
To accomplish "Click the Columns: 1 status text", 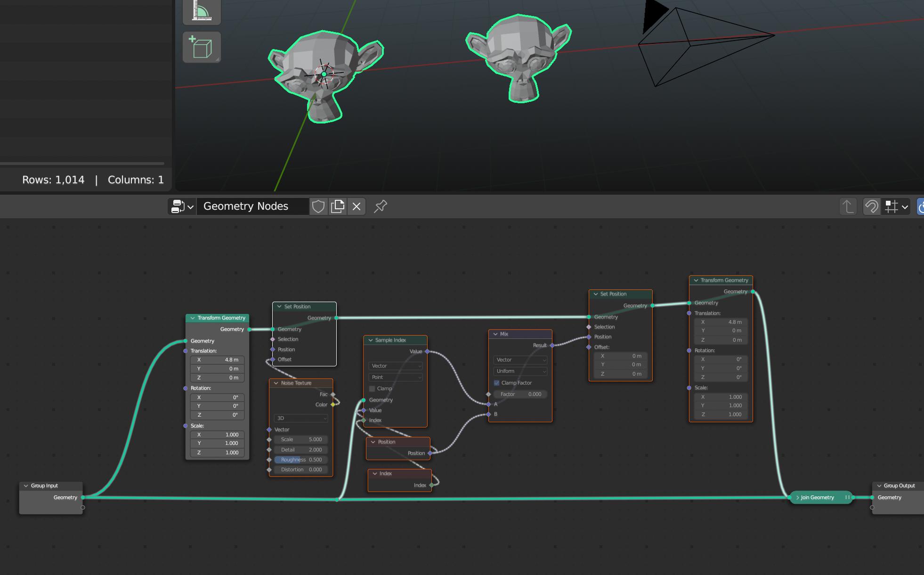I will (136, 180).
